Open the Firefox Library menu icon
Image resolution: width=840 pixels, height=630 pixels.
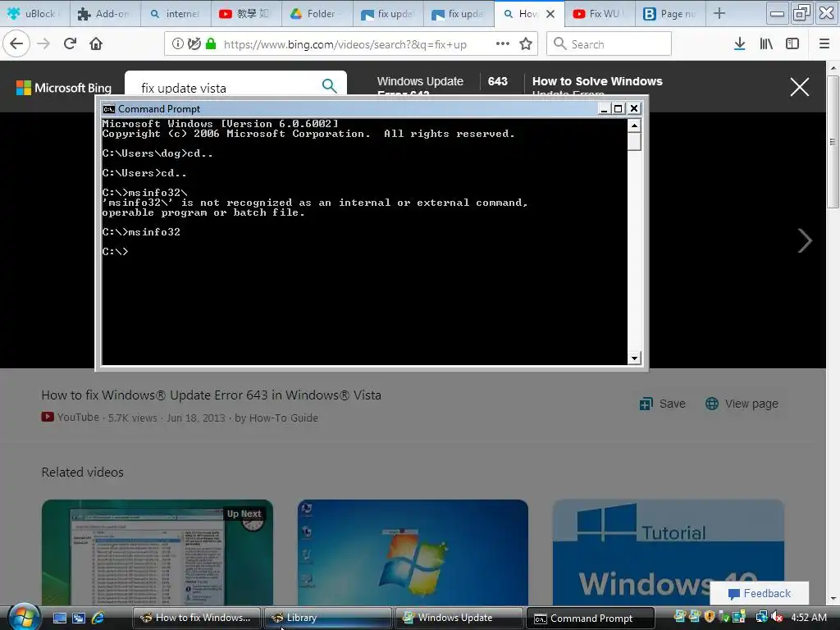tap(766, 44)
